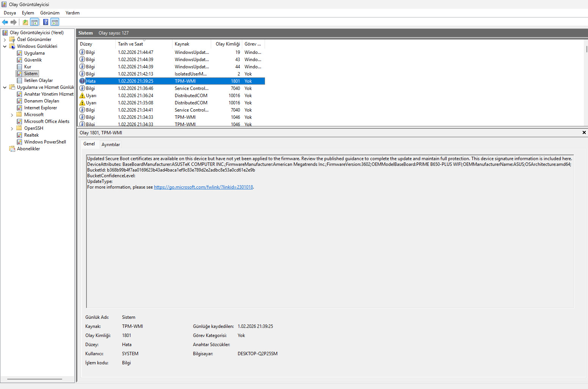This screenshot has height=389, width=588.
Task: Open the Help toolbar icon
Action: pyautogui.click(x=45, y=22)
